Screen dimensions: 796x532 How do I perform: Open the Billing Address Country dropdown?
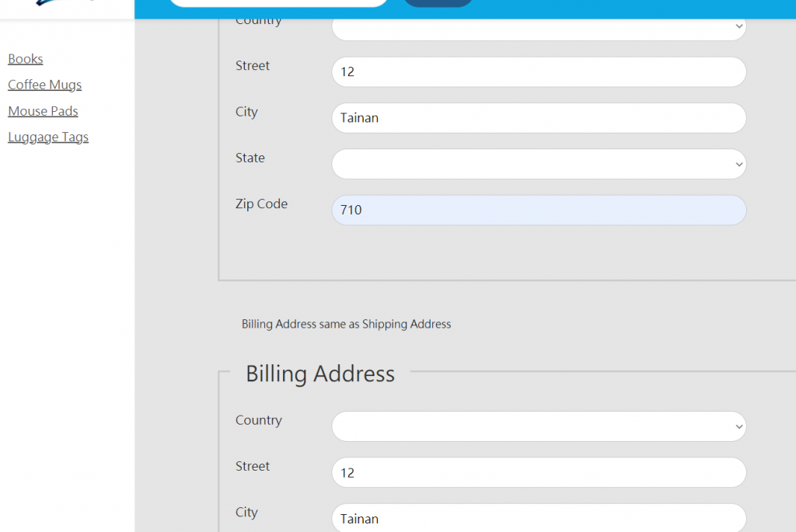539,426
